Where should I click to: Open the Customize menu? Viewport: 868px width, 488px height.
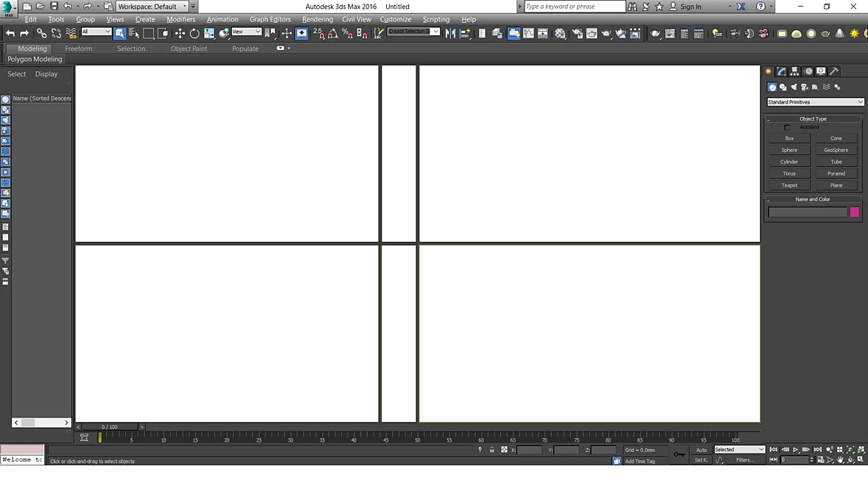coord(395,19)
